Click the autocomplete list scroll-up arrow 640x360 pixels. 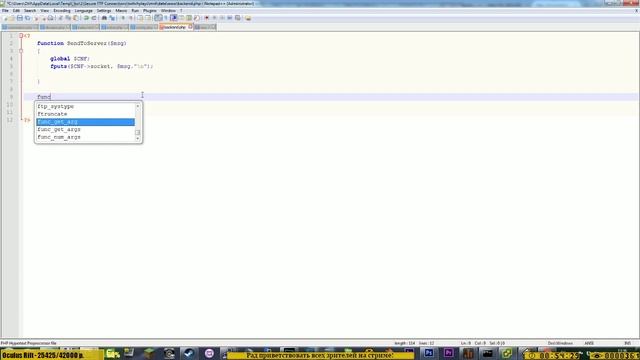coord(138,106)
